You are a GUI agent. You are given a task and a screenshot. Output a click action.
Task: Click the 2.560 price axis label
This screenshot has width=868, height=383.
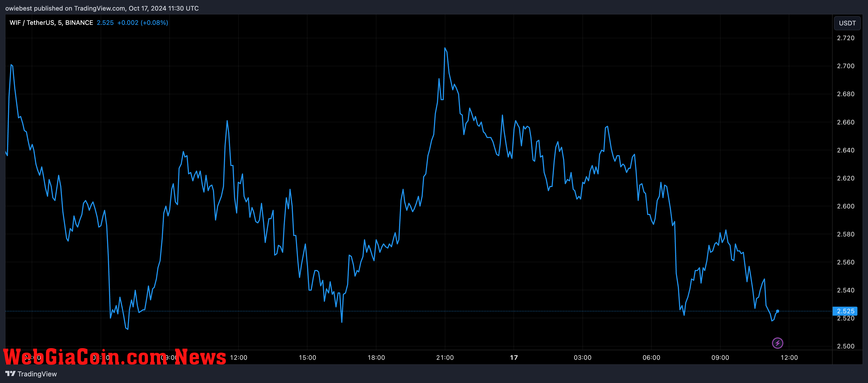846,262
